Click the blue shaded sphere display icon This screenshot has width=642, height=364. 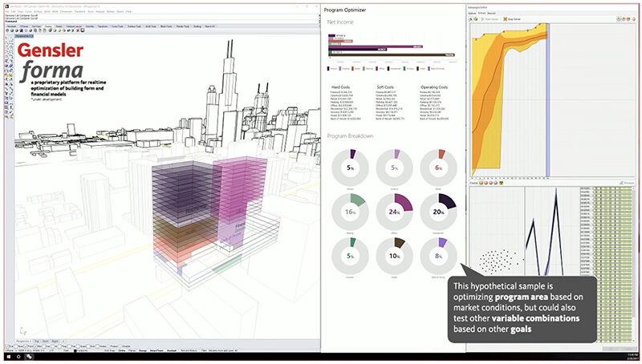21,30
